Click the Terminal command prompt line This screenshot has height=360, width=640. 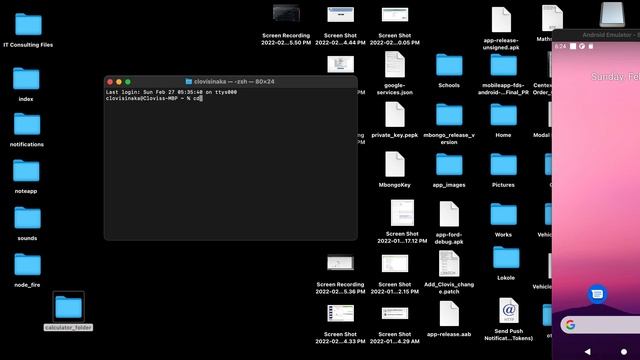click(154, 98)
